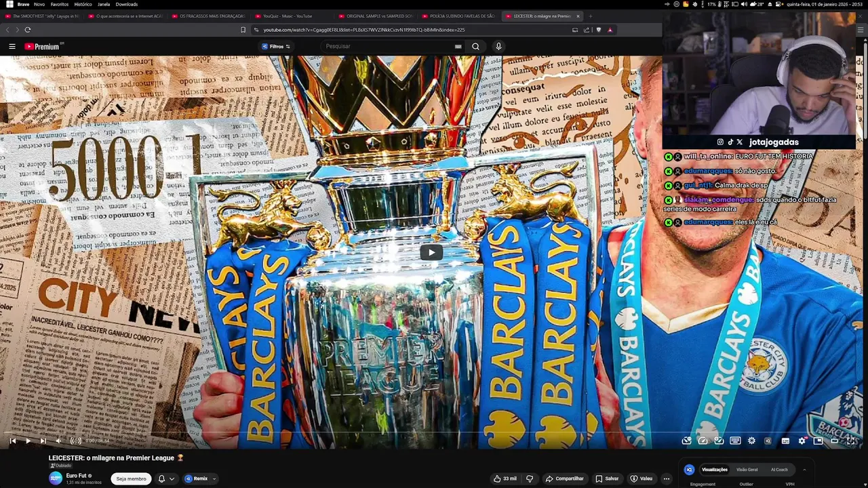The image size is (868, 488).
Task: Play video with large center play button
Action: click(431, 253)
